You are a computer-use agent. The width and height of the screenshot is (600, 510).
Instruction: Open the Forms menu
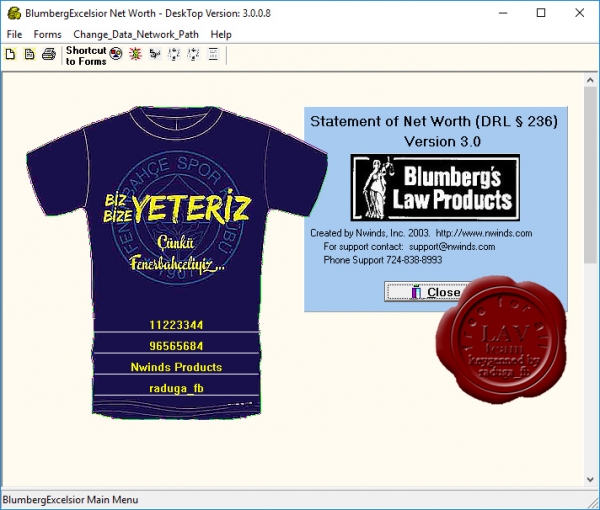[x=47, y=34]
